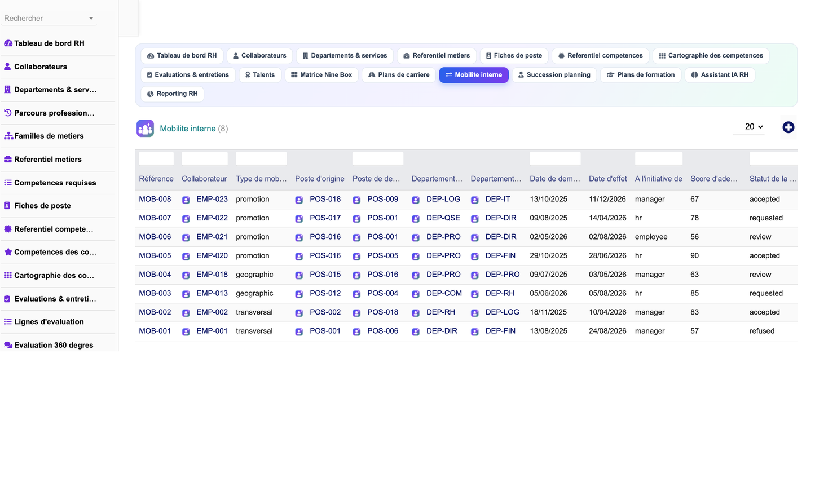Image resolution: width=815 pixels, height=504 pixels.
Task: Click the Tableau de bord RH sidebar icon
Action: coord(8,43)
